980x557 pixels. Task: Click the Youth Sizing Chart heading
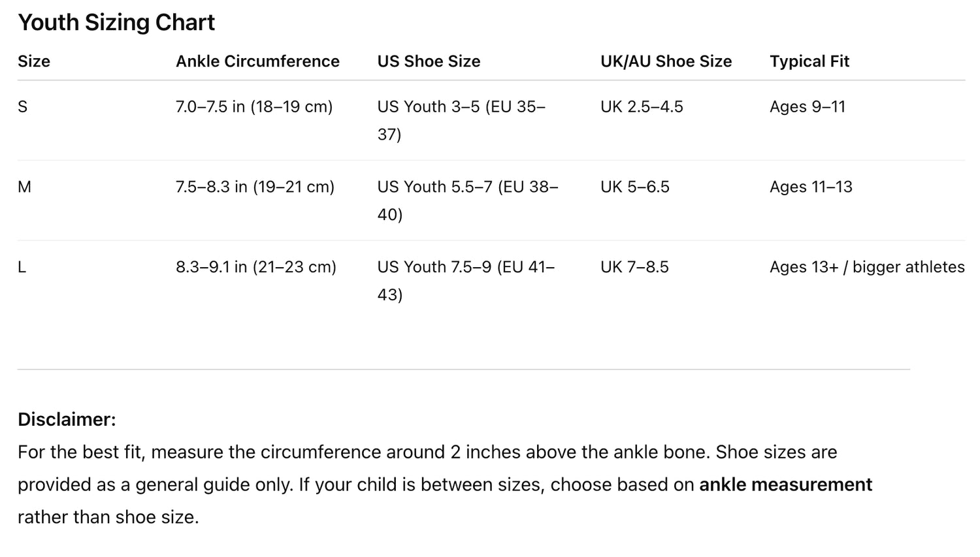[x=116, y=23]
